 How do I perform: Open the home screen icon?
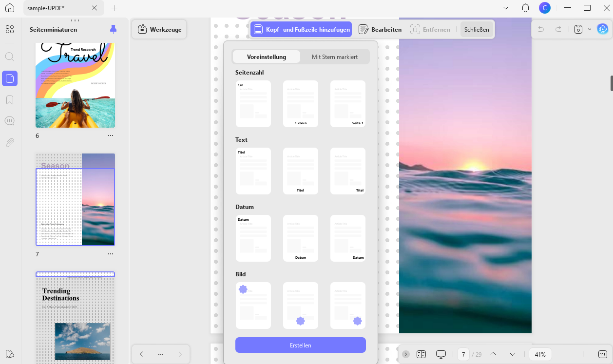[10, 8]
